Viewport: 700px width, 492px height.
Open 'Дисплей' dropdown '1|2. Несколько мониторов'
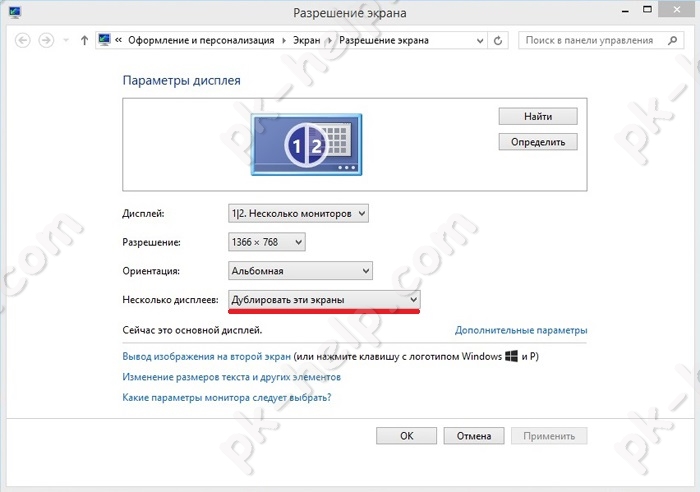[x=298, y=214]
